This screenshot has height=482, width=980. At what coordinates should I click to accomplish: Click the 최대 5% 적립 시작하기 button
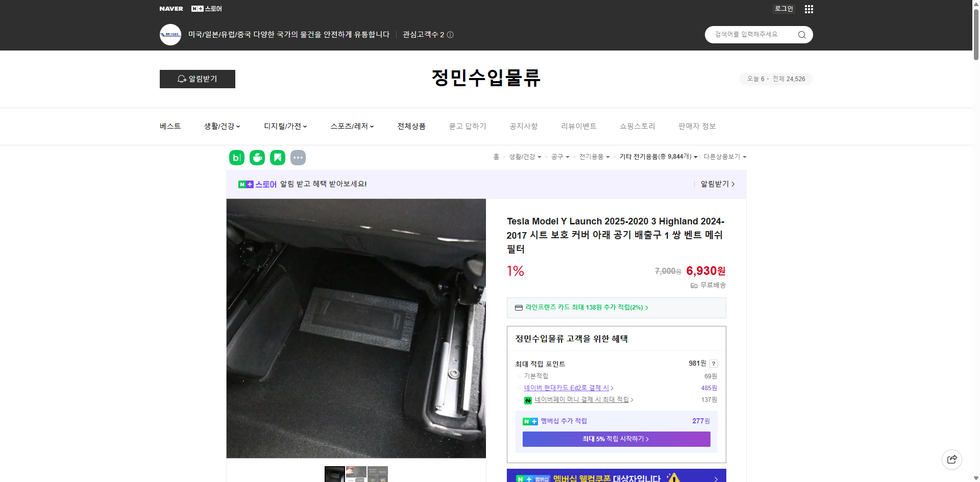616,439
